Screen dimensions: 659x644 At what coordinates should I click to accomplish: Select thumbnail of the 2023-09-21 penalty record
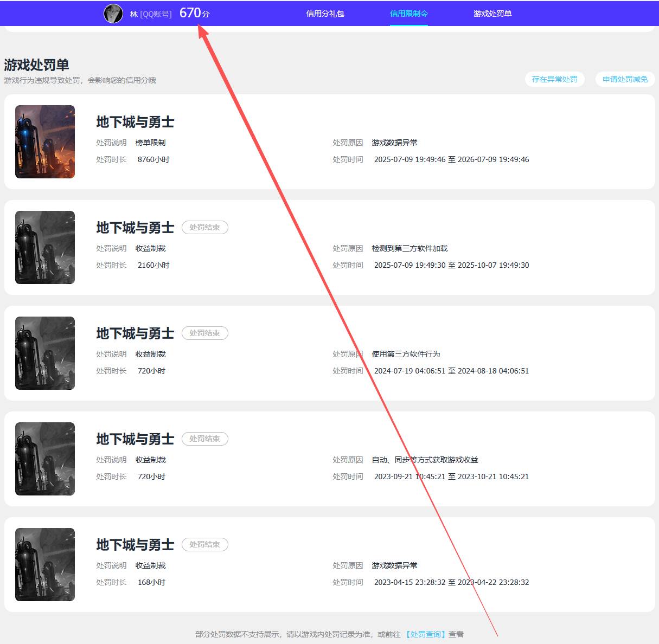(x=45, y=459)
